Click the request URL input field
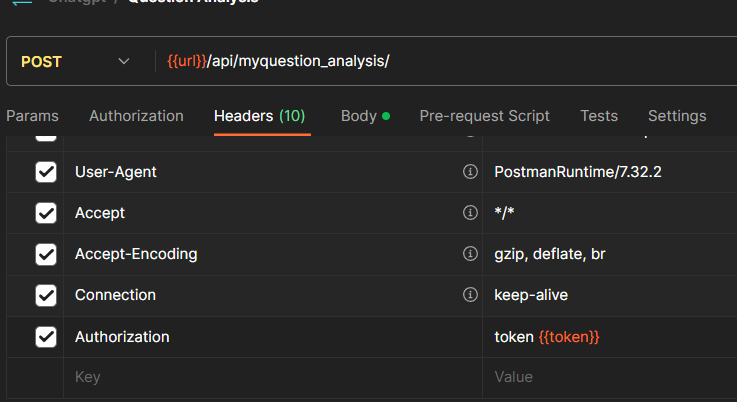The height and width of the screenshot is (402, 737). 450,62
